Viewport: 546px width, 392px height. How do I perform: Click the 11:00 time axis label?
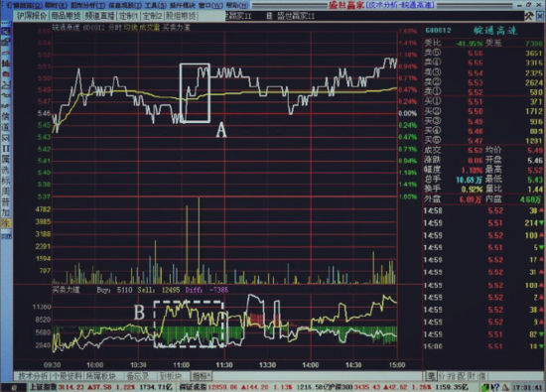182,365
